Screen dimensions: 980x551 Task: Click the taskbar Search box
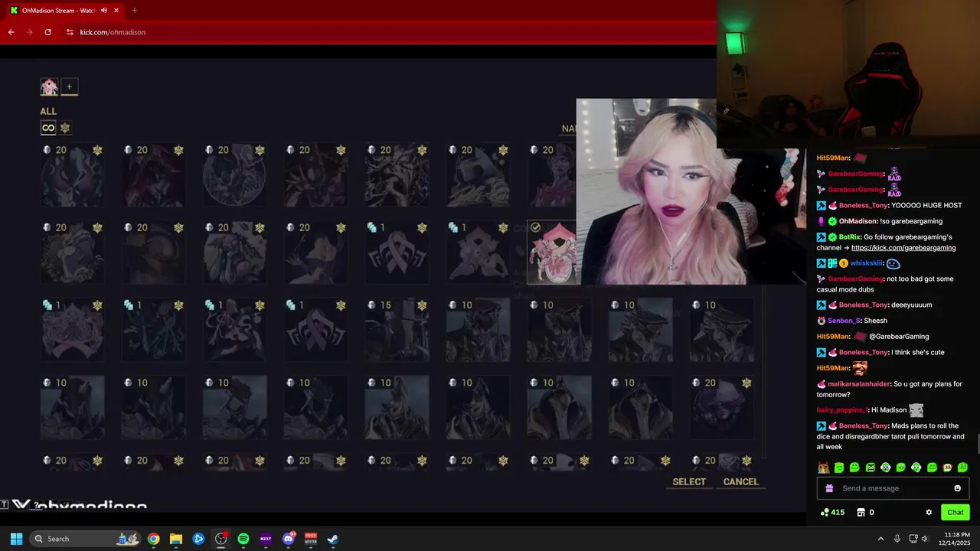(87, 539)
